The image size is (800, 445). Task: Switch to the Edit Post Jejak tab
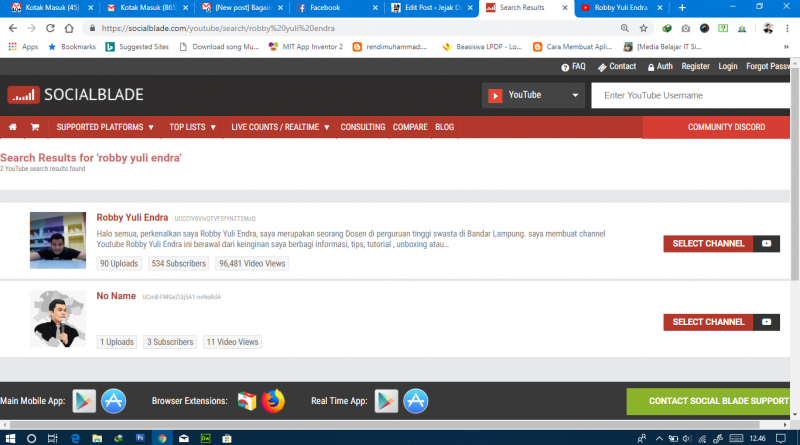[432, 8]
